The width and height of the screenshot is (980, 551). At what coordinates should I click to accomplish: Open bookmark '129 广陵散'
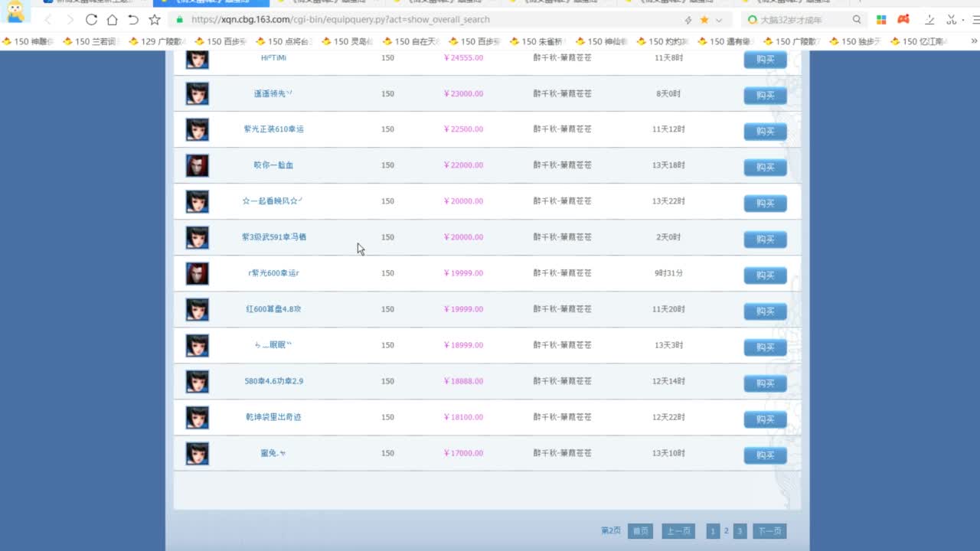tap(156, 41)
